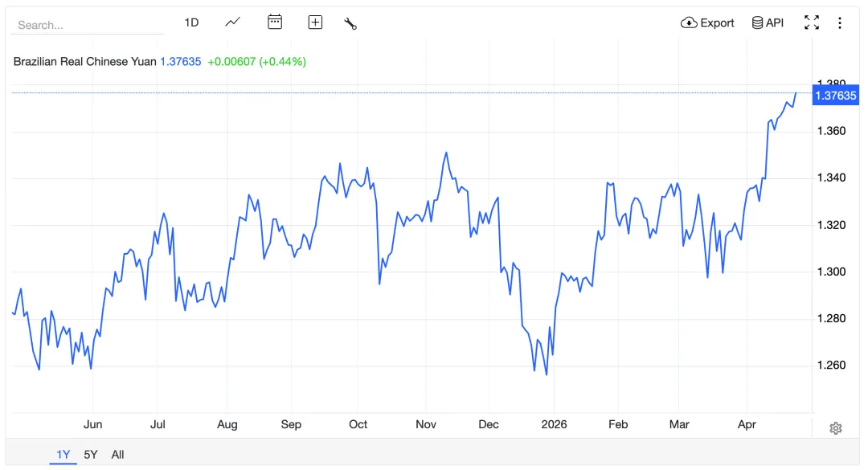Click the plus icon to add comparison

coord(315,22)
